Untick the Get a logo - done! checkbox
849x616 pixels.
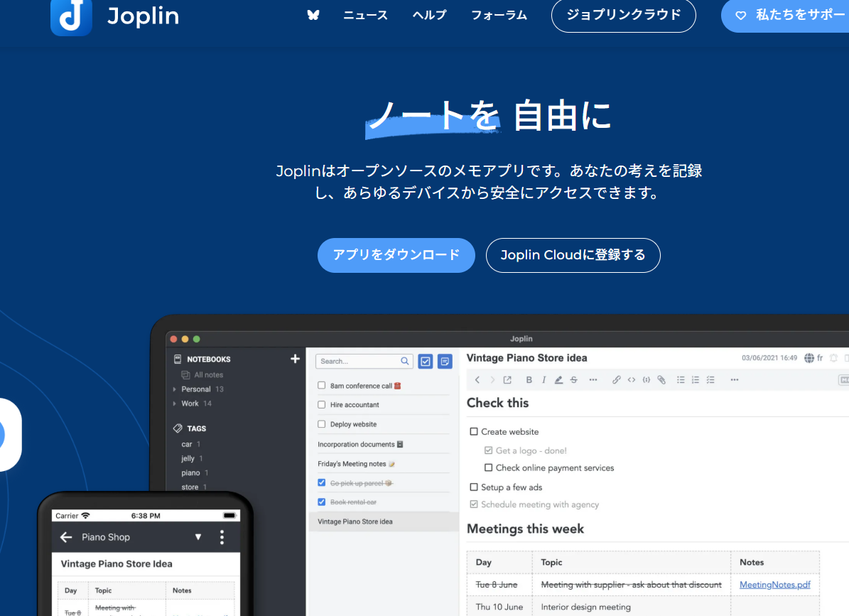coord(488,450)
